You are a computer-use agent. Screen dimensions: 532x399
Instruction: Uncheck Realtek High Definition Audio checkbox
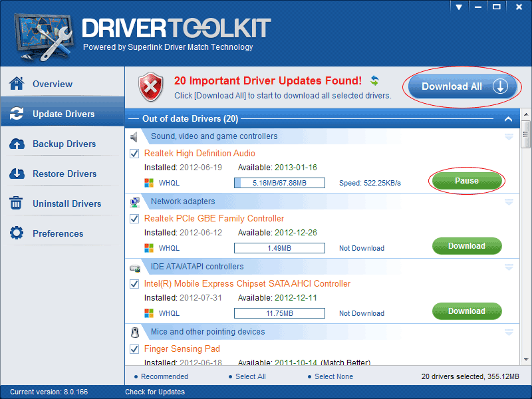(134, 154)
